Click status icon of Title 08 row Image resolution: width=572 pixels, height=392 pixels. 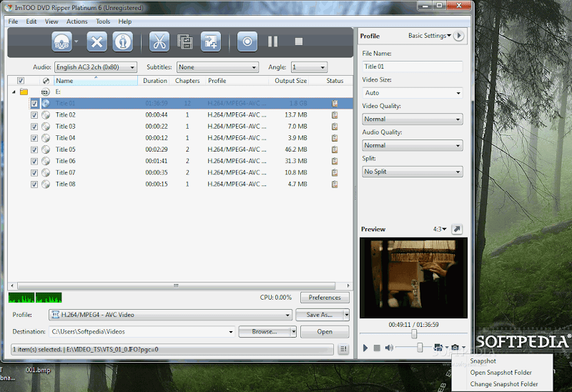point(335,185)
